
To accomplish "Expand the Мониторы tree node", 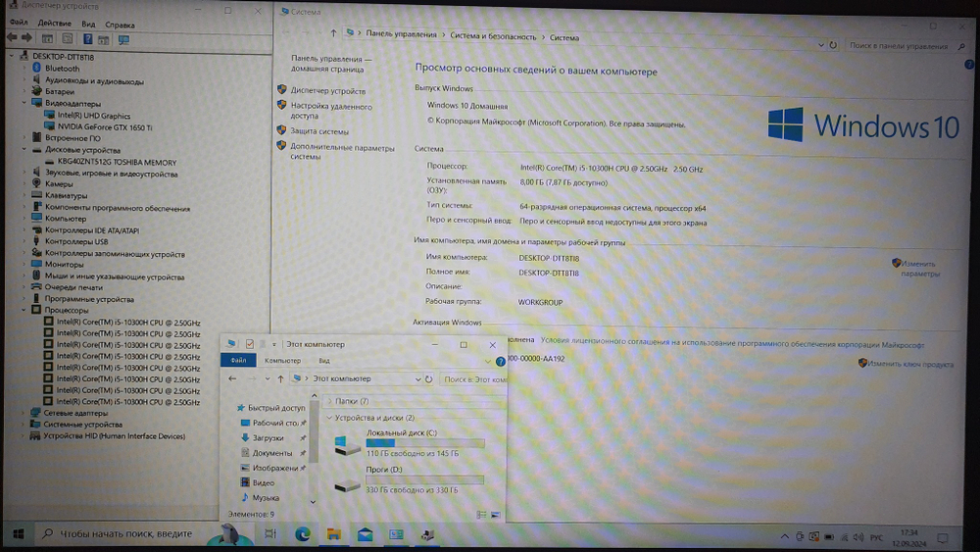I will coord(24,265).
